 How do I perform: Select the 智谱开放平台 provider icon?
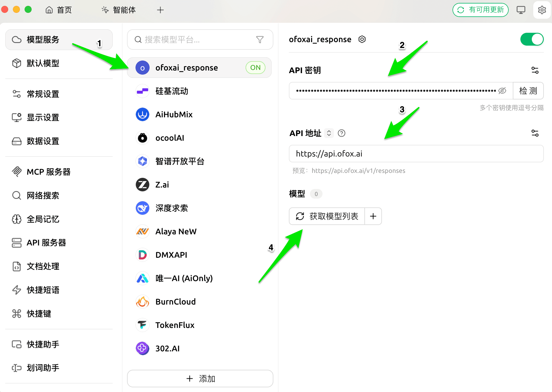[x=143, y=161]
